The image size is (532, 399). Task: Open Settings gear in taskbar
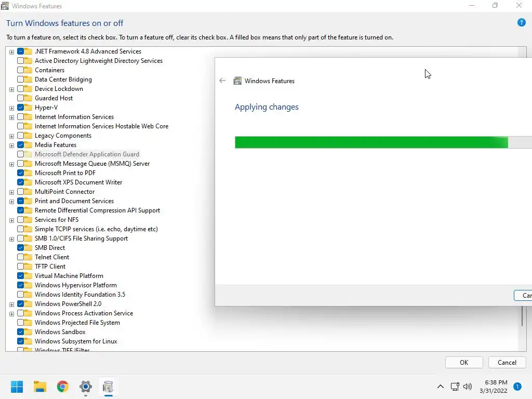(86, 387)
